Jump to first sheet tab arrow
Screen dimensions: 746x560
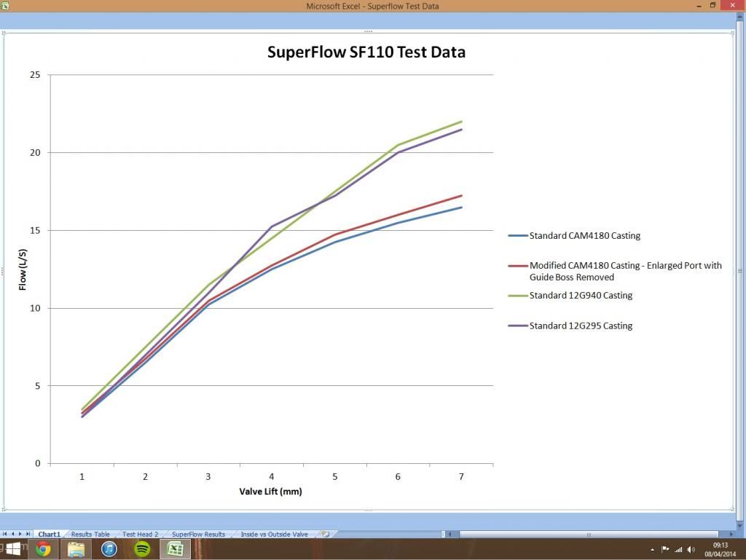[x=5, y=534]
